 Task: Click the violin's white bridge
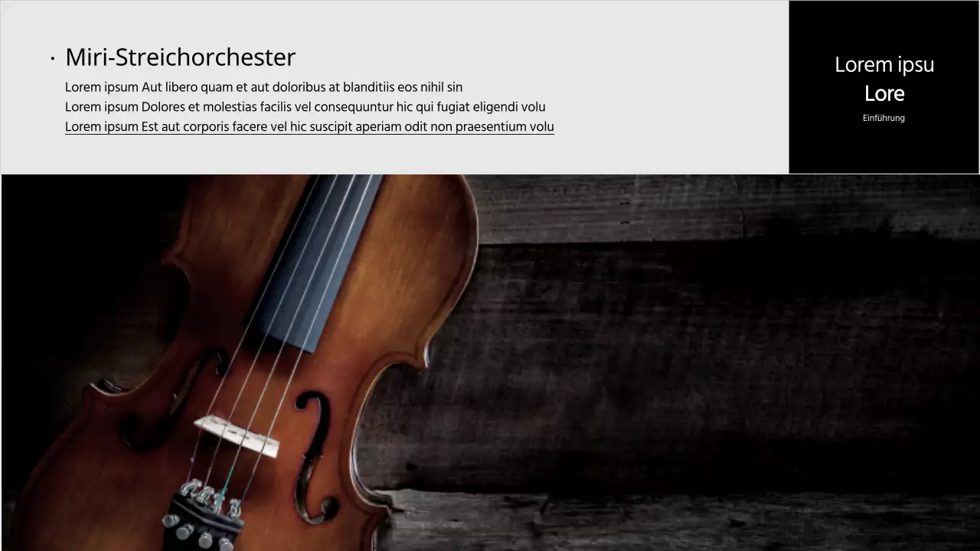[237, 436]
